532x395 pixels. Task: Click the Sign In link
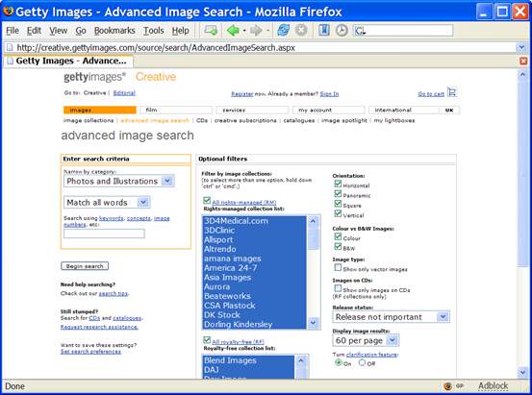click(329, 94)
